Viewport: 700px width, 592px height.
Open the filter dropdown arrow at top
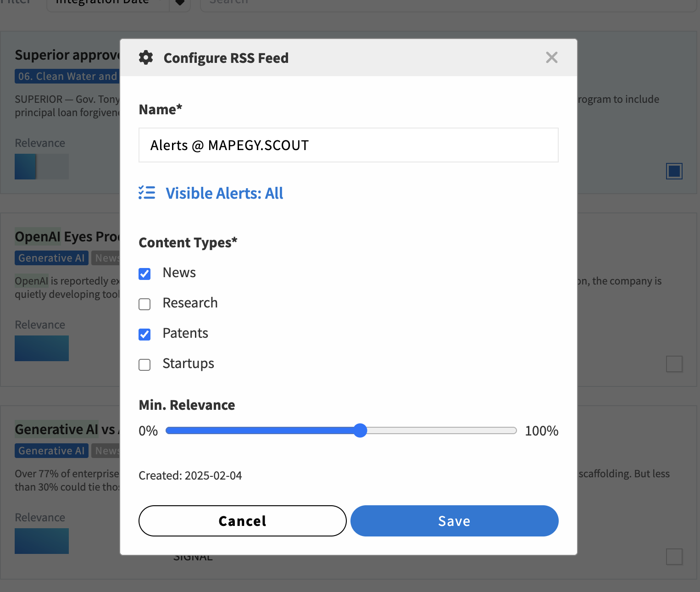[180, 4]
